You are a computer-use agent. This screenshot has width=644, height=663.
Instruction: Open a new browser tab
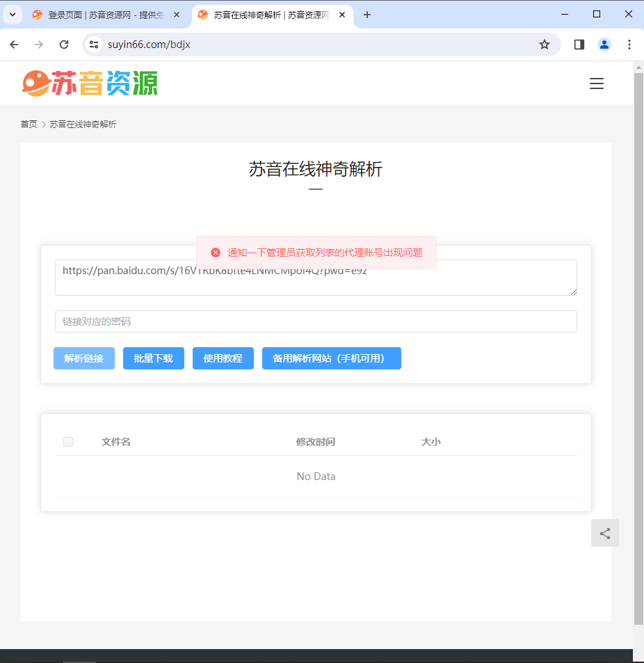point(367,15)
